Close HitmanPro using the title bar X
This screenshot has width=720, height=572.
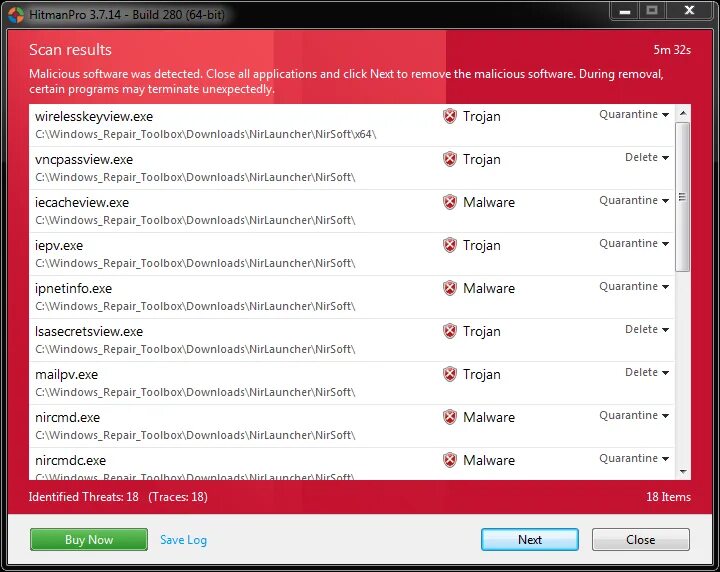[689, 11]
